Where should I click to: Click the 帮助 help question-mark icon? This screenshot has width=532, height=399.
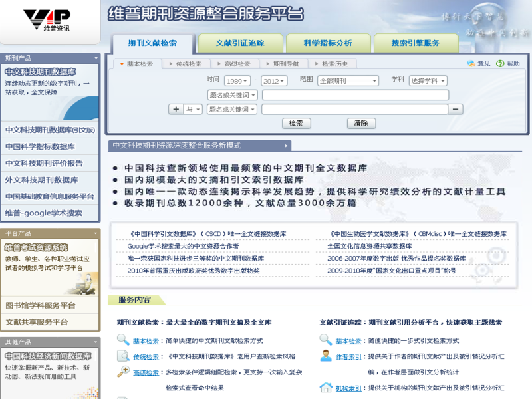[x=500, y=63]
